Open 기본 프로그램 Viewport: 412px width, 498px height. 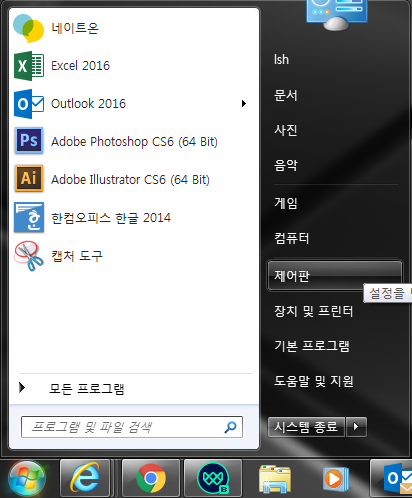[312, 346]
